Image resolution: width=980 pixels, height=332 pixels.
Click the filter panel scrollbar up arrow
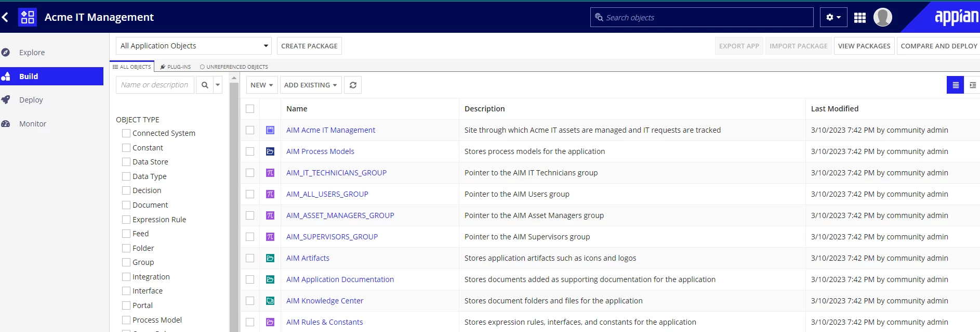coord(234,78)
